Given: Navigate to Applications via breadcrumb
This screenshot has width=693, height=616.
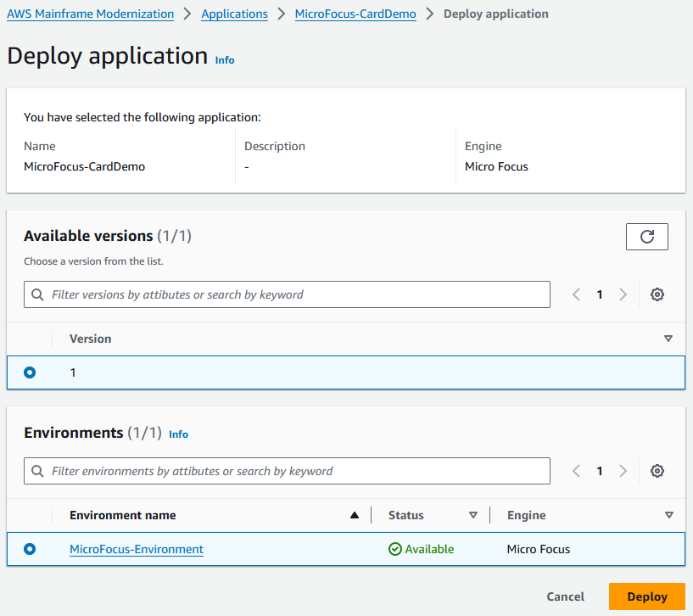Looking at the screenshot, I should pos(234,14).
